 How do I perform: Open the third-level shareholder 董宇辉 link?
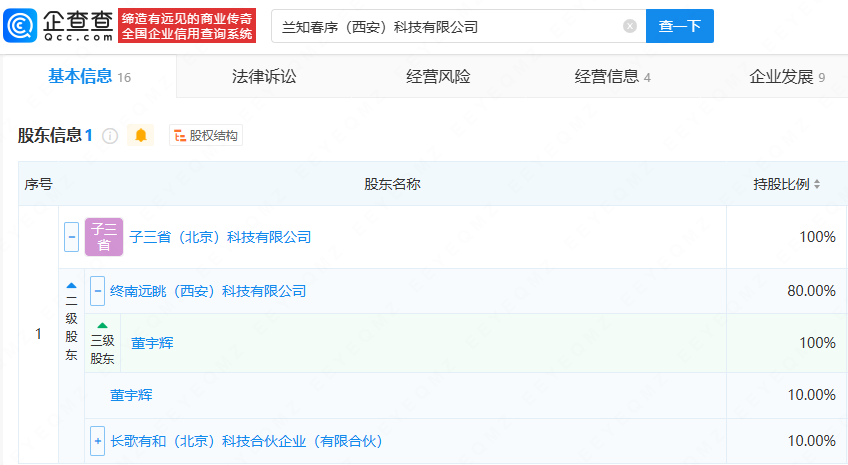(x=152, y=343)
